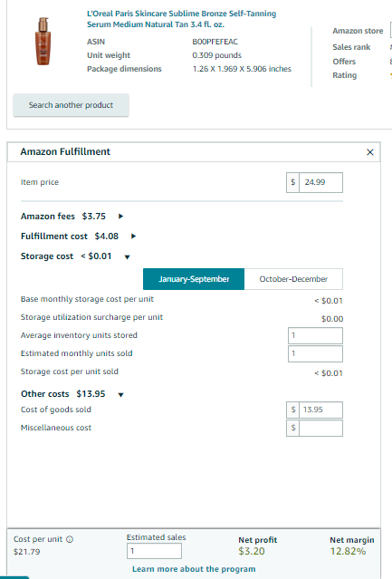
Task: Open the self-tanning serum product thumbnail
Action: click(x=43, y=42)
